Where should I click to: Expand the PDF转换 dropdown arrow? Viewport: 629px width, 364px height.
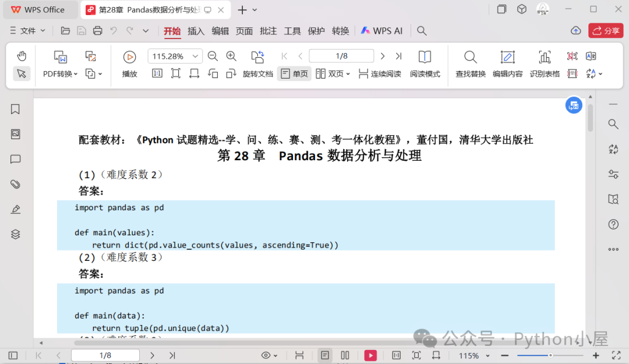tap(75, 74)
